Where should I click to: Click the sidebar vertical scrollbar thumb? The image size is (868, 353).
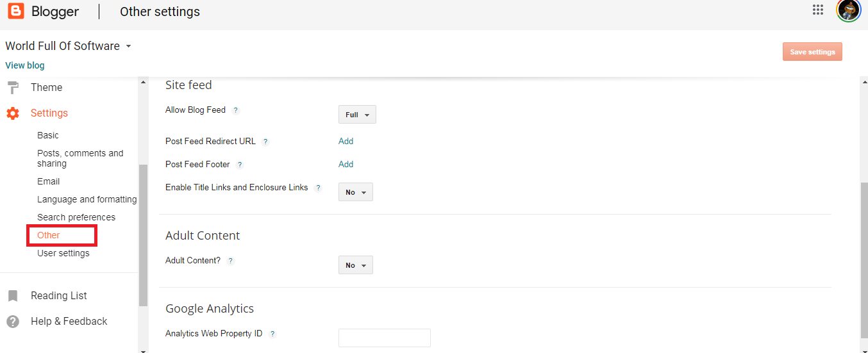(144, 235)
